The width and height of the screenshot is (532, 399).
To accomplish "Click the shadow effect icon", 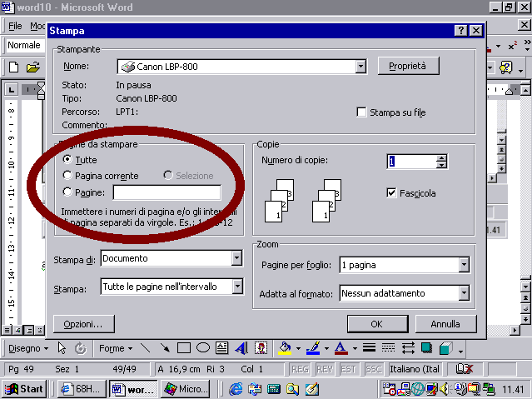I will point(426,348).
